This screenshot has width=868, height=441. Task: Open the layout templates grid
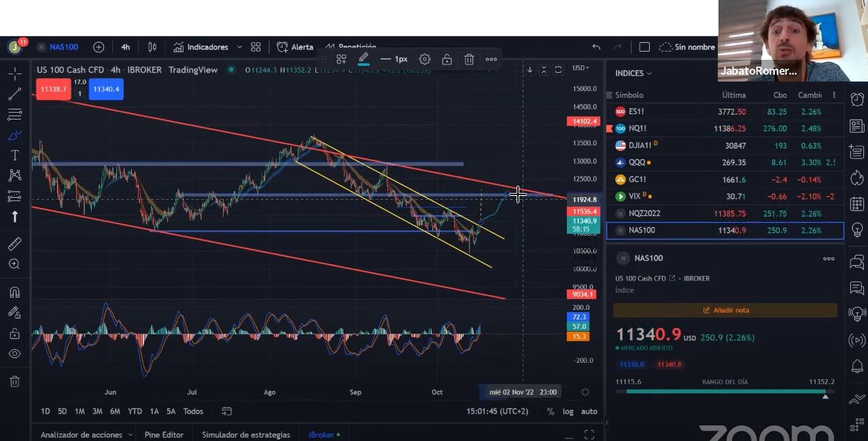(256, 47)
